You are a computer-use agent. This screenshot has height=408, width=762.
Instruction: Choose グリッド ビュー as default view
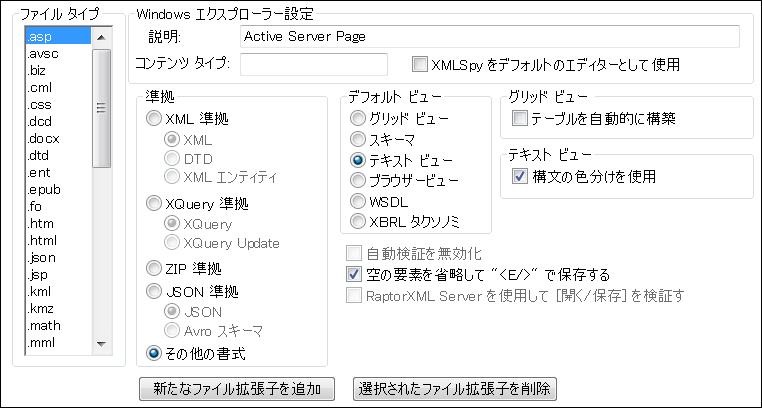click(x=358, y=119)
